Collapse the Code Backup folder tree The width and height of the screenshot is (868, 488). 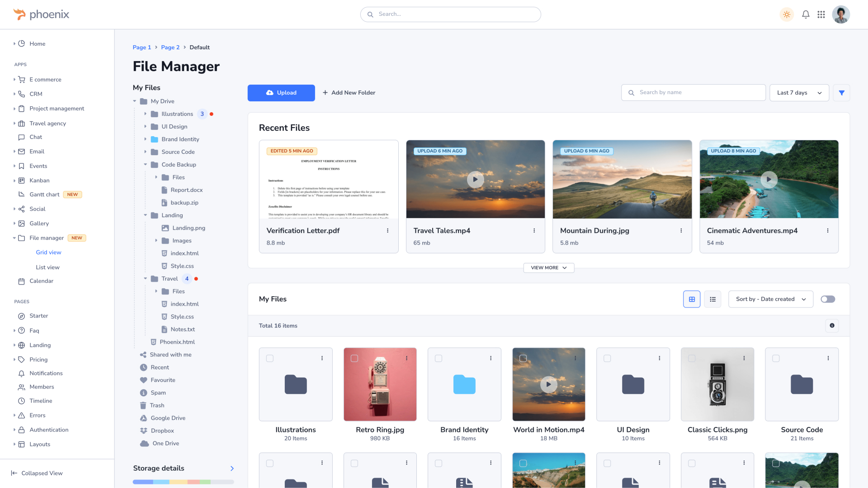[x=146, y=165]
